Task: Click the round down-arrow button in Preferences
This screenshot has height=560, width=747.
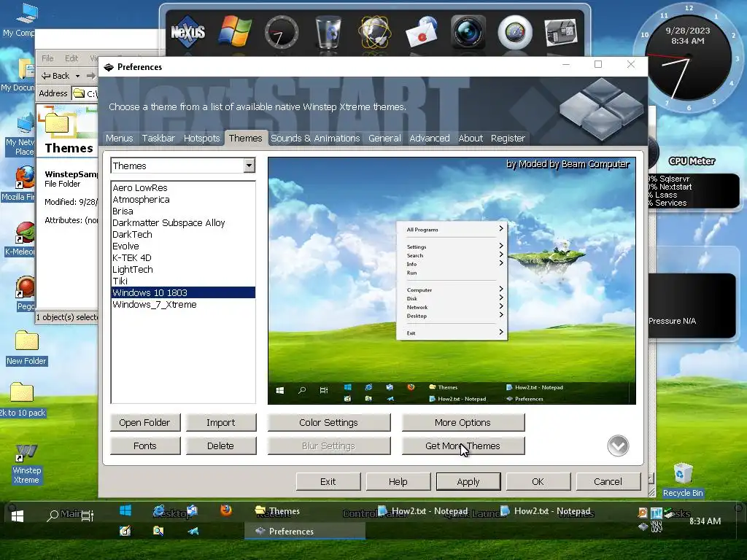Action: (x=618, y=446)
